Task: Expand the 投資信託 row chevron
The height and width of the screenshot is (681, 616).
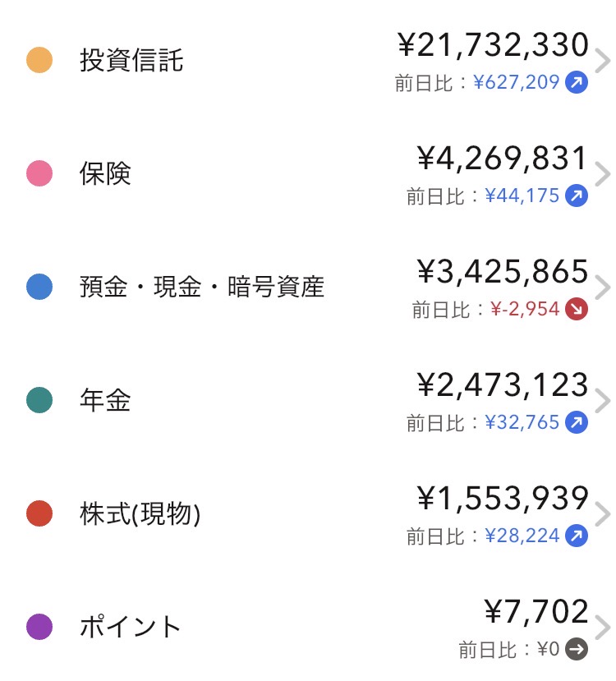Action: click(603, 62)
